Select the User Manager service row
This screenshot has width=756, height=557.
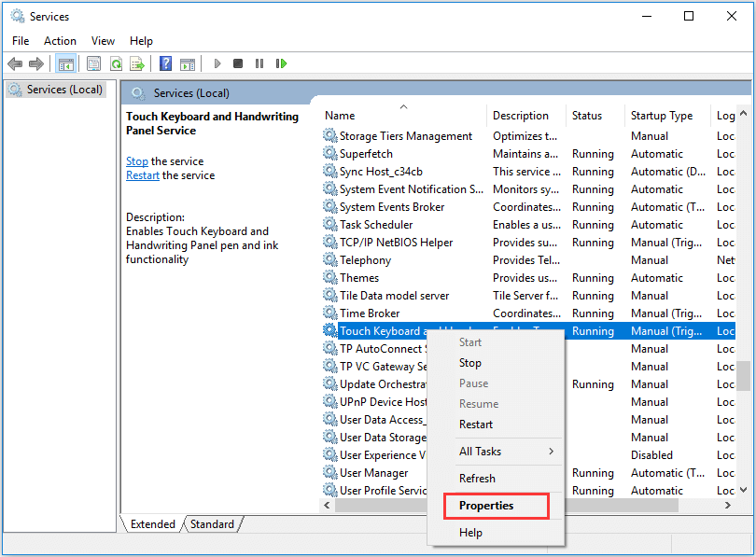[528, 473]
